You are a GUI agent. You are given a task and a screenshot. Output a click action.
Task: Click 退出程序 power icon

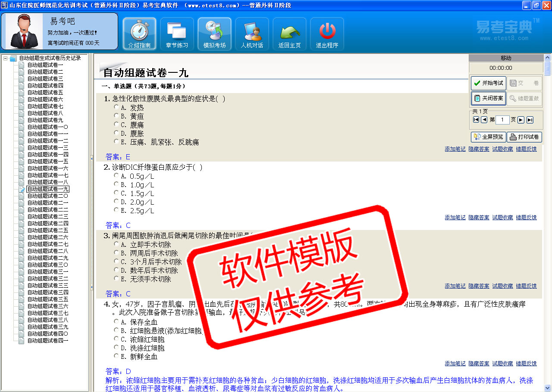(x=327, y=34)
